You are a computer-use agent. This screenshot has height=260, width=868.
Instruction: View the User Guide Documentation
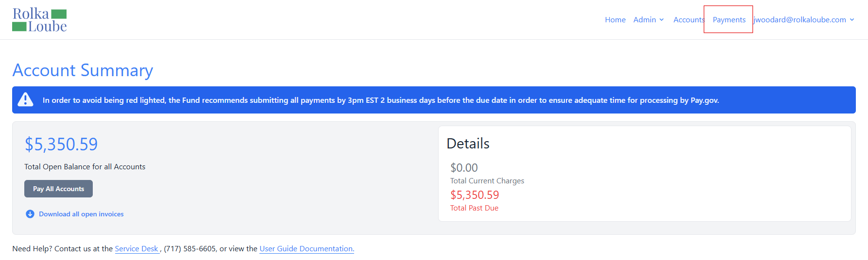coord(306,248)
